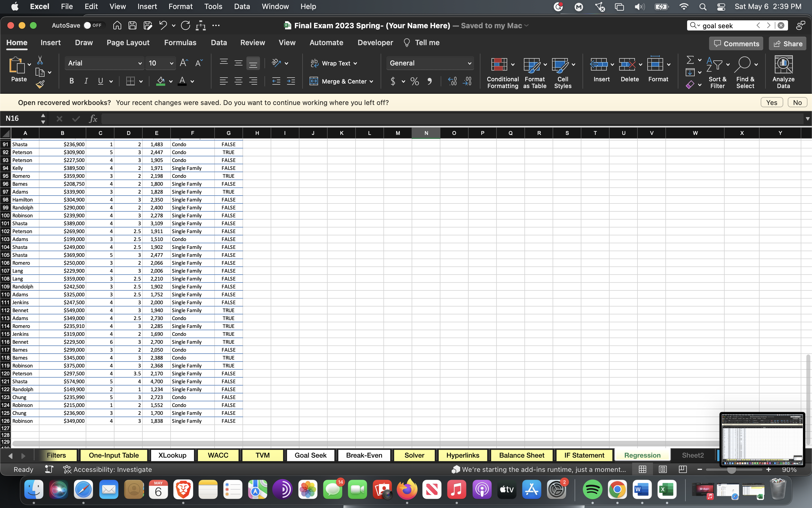Click the Home icon in title bar
This screenshot has height=508, width=812.
117,25
